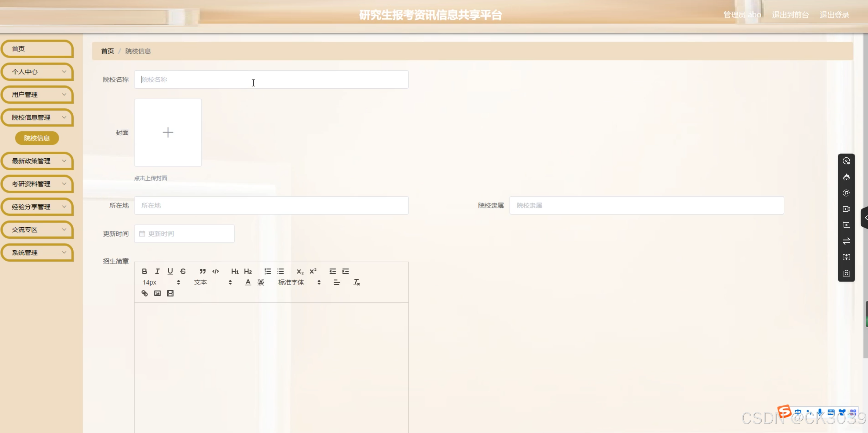Viewport: 868px width, 433px height.
Task: Toggle bold formatting in editor toolbar
Action: pyautogui.click(x=145, y=271)
